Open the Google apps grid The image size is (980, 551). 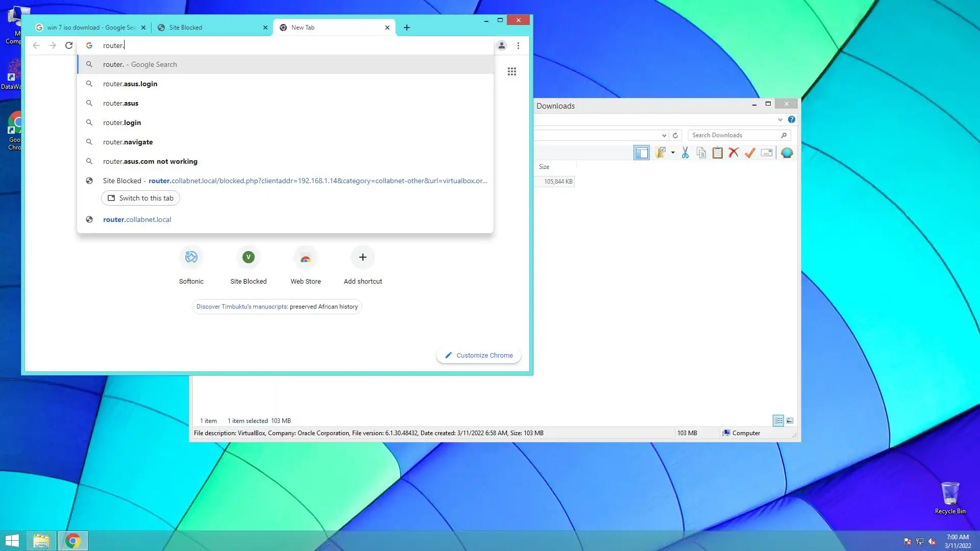[511, 71]
